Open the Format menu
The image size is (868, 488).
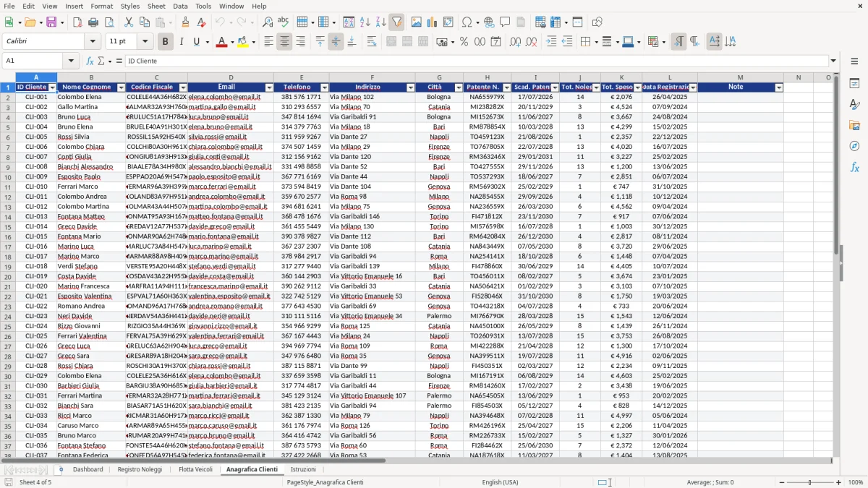click(101, 6)
